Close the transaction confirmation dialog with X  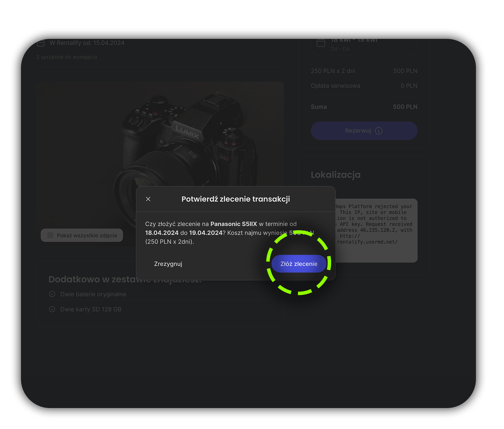click(148, 199)
